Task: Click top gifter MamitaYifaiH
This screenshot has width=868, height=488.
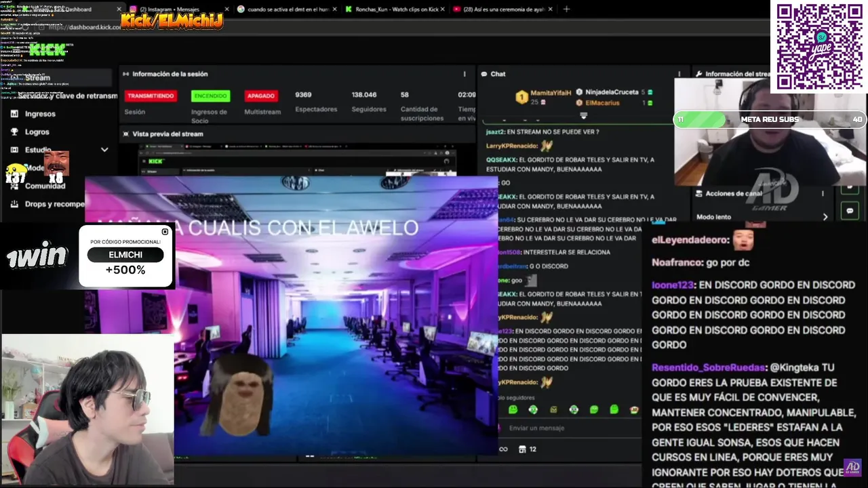Action: coord(551,92)
